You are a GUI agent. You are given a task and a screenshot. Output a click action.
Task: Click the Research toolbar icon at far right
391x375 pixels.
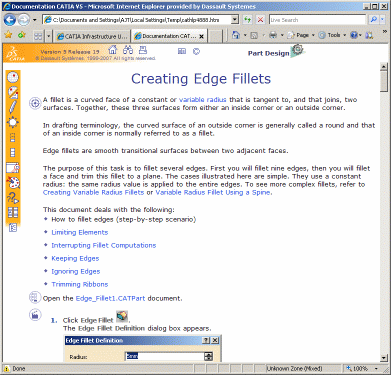(369, 35)
